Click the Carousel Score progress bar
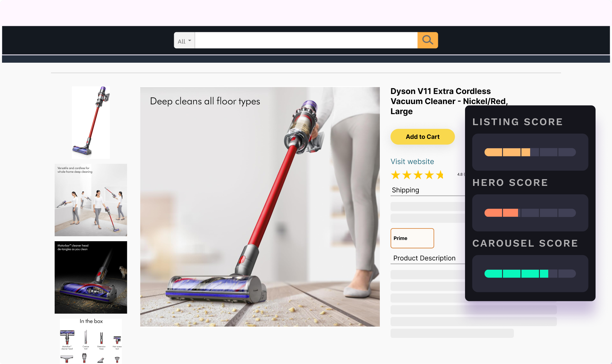This screenshot has height=364, width=612. click(530, 273)
